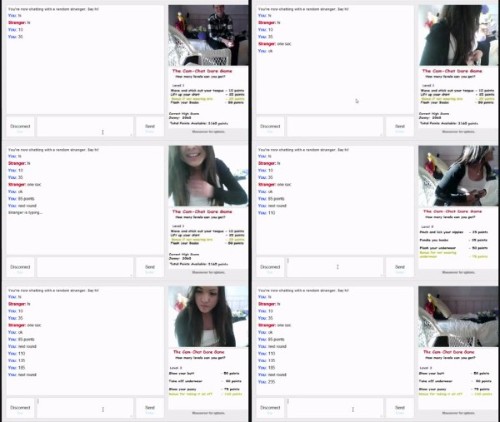
Task: Click Disconnect in the top-left chat panel
Action: (20, 126)
